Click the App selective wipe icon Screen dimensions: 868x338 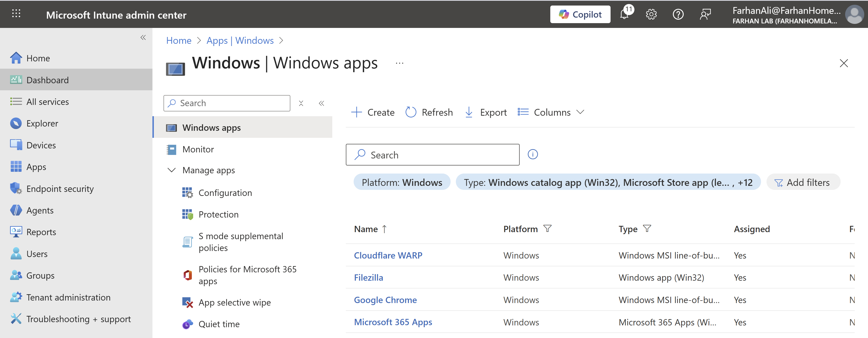tap(187, 303)
